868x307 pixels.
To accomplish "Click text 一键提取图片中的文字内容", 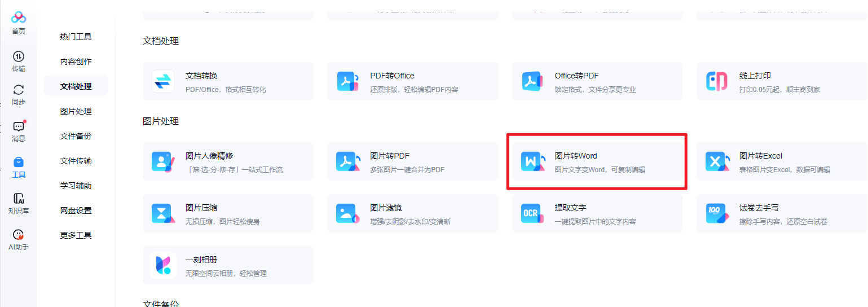I will click(x=595, y=221).
